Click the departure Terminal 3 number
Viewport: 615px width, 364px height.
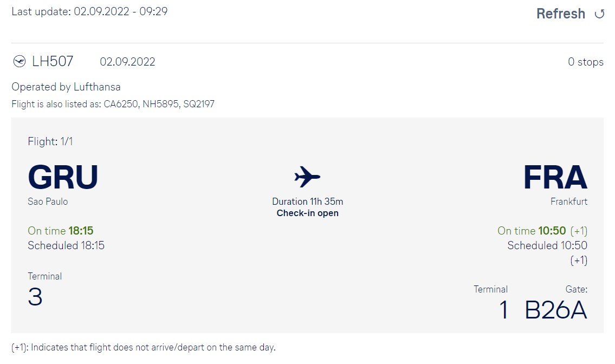(x=35, y=296)
